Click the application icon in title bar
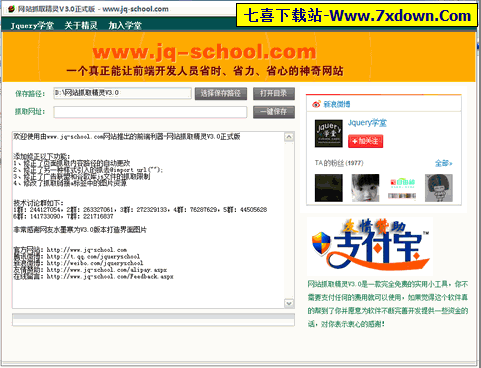 [11, 9]
